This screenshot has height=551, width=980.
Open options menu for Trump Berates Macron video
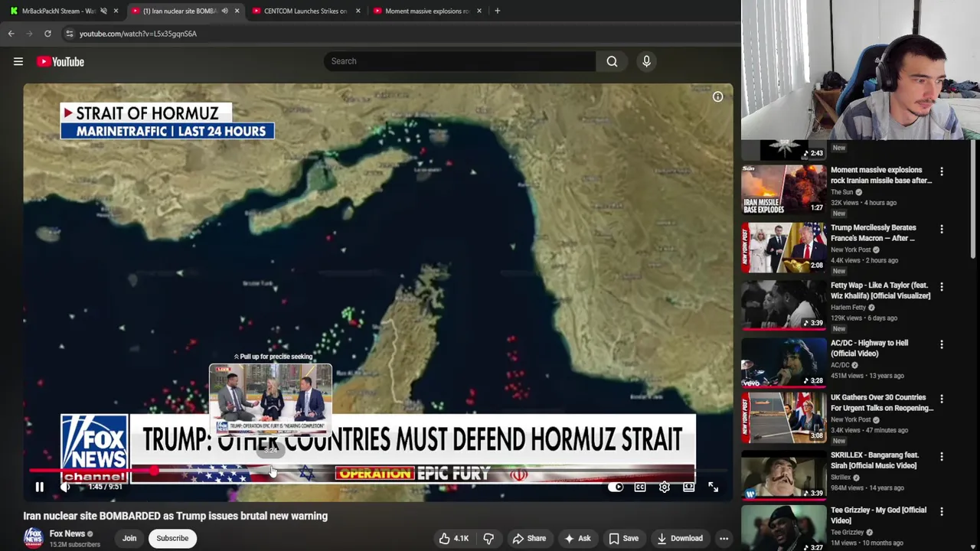click(x=942, y=230)
